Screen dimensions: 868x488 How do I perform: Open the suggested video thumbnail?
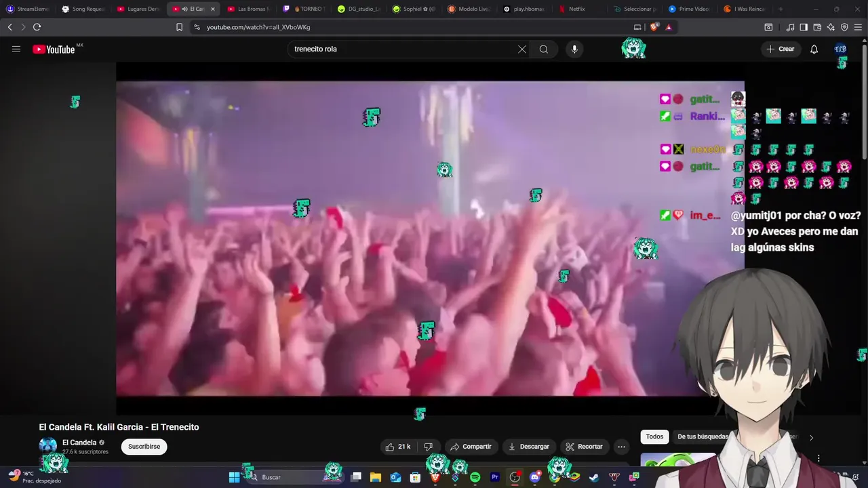point(678,460)
